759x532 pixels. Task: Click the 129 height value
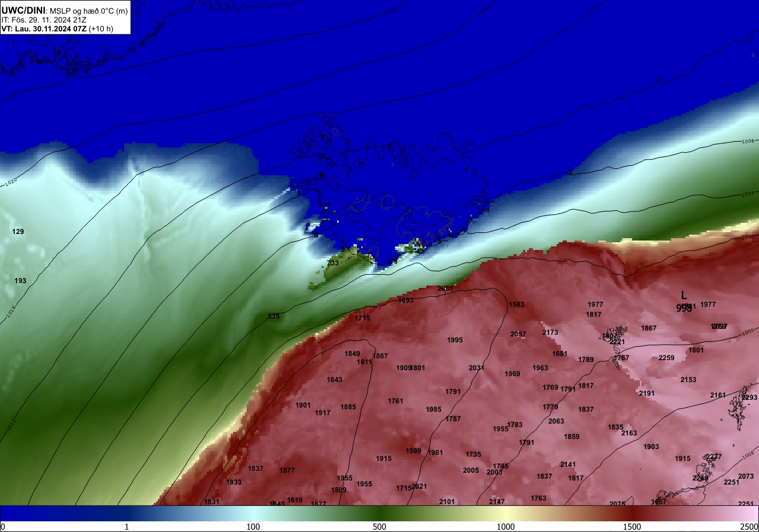18,232
